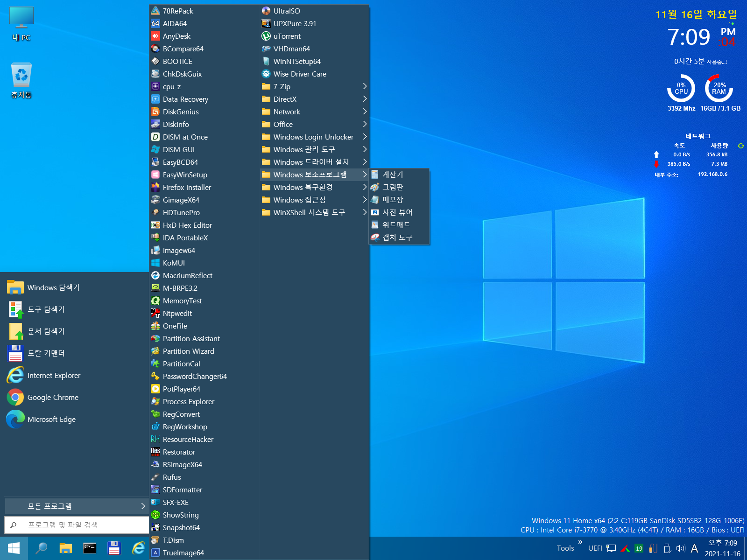Expand the Network folder submenu
This screenshot has width=747, height=560.
point(314,112)
